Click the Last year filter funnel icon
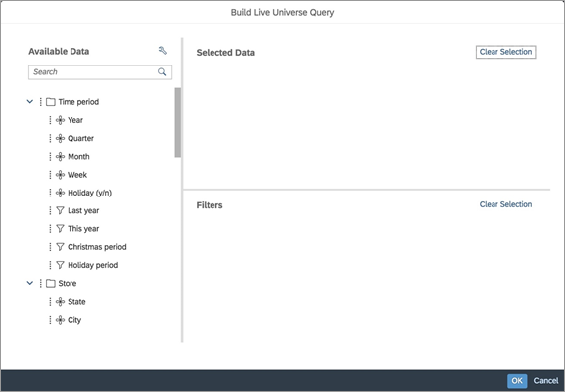The image size is (565, 392). click(x=60, y=211)
